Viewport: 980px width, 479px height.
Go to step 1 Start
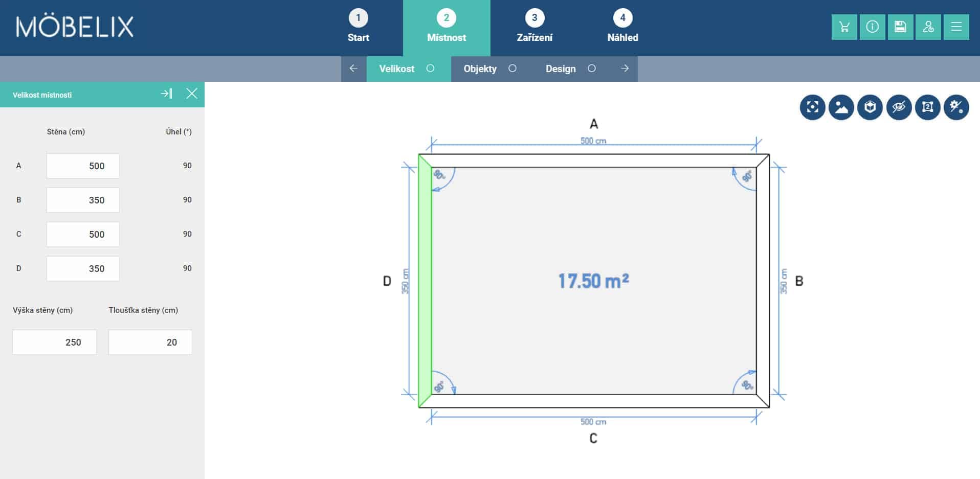click(359, 27)
